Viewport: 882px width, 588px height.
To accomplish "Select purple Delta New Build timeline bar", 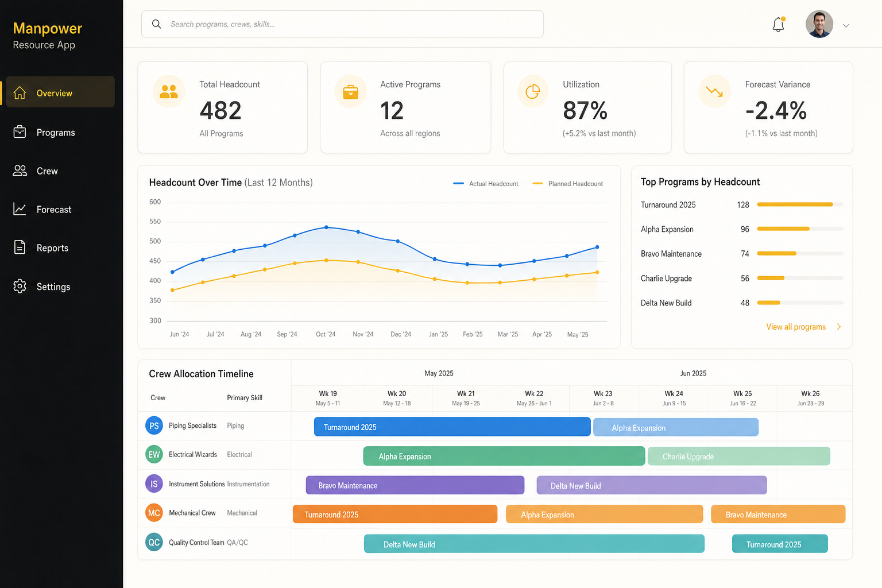I will [652, 485].
